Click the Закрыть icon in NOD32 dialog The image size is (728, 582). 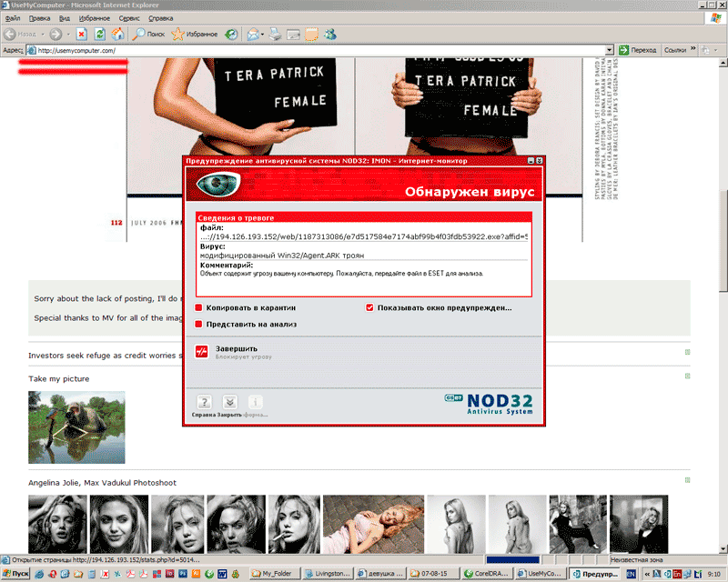coord(230,402)
